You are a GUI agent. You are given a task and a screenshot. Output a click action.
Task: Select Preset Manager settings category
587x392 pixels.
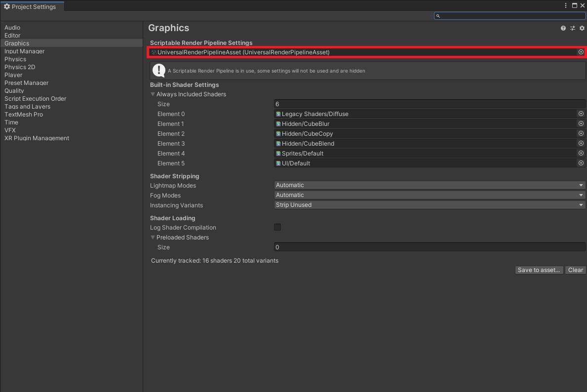tap(71, 82)
